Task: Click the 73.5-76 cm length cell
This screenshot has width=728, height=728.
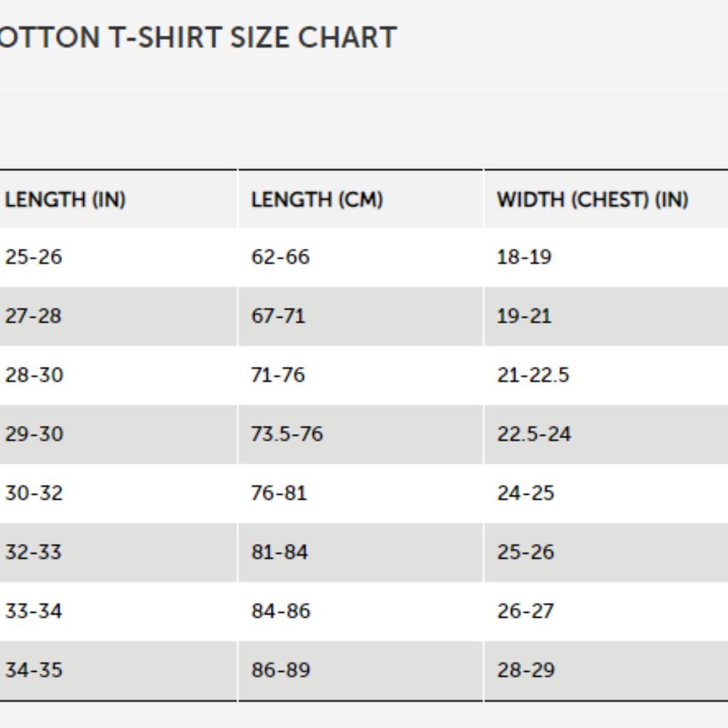Action: click(x=360, y=434)
